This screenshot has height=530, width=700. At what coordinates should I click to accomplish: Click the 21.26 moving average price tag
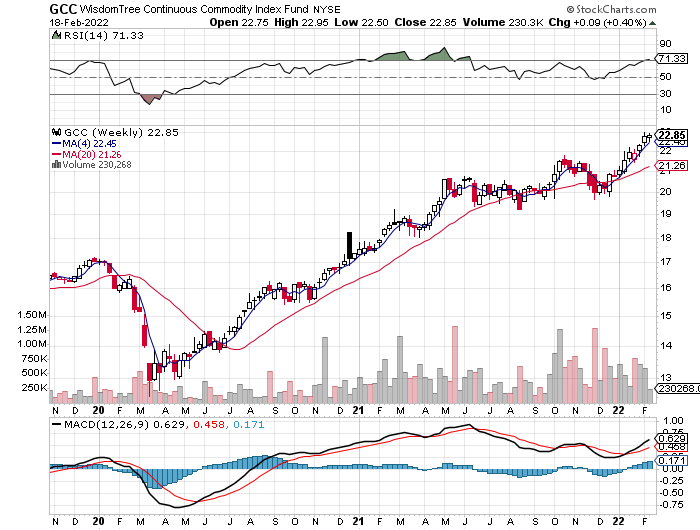(671, 166)
